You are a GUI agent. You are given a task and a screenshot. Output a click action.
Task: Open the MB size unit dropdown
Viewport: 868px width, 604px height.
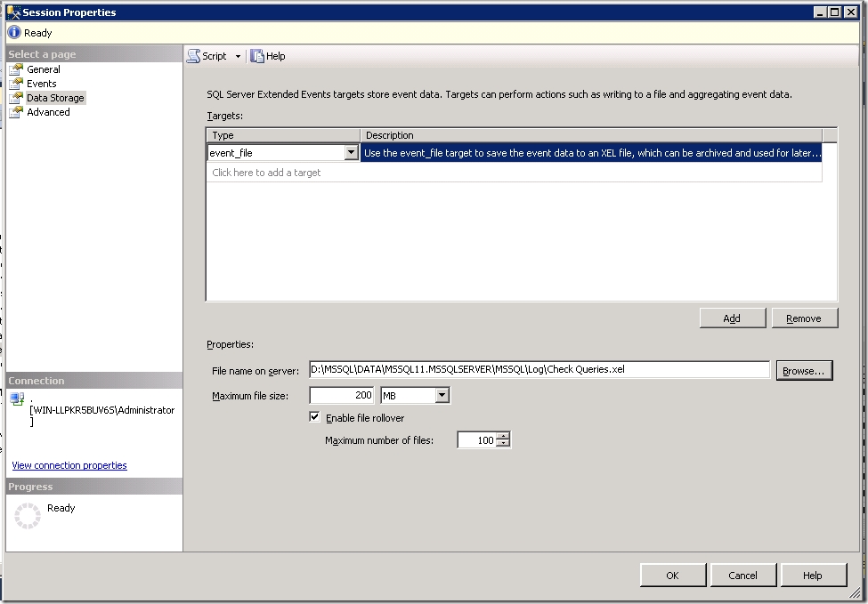pyautogui.click(x=442, y=395)
